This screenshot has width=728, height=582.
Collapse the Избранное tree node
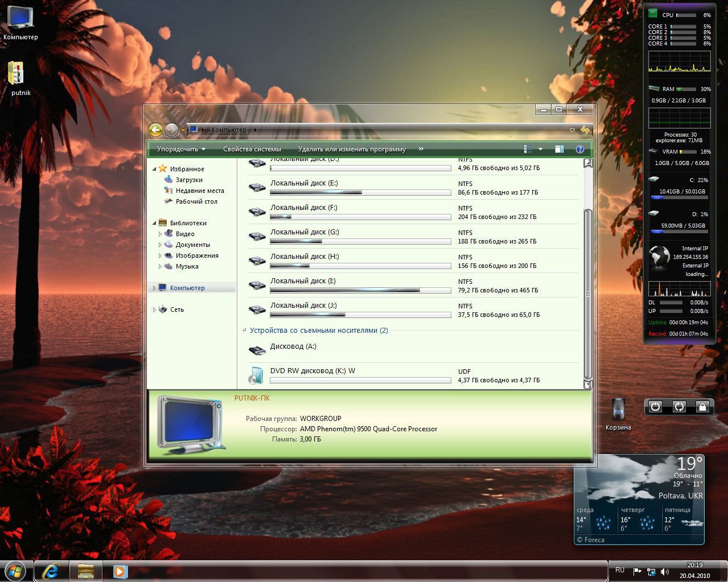154,169
